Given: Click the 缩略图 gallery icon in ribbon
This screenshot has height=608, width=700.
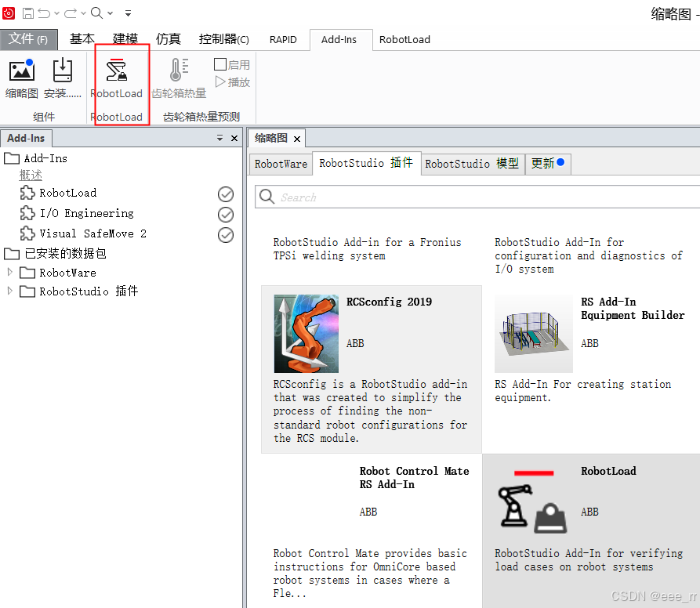Looking at the screenshot, I should point(21,71).
